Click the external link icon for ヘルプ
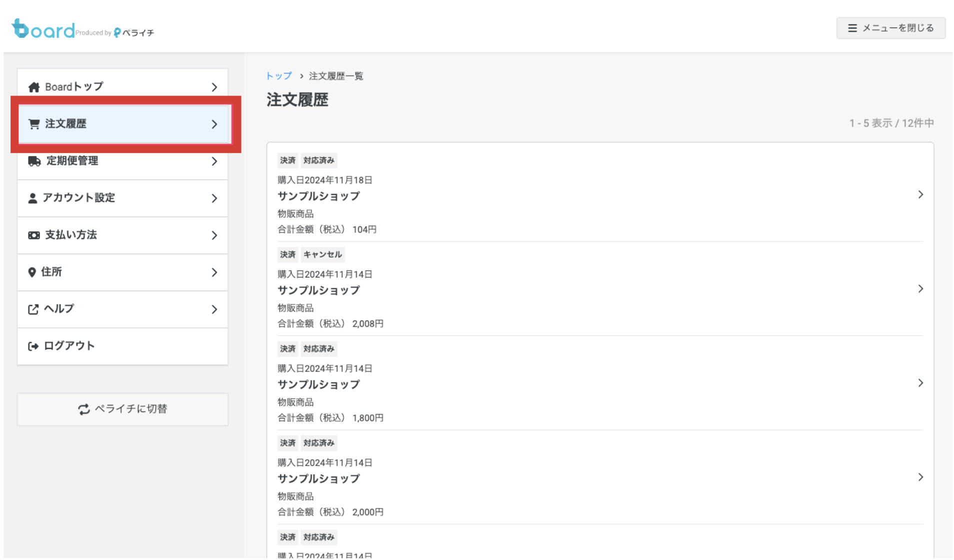 point(33,309)
